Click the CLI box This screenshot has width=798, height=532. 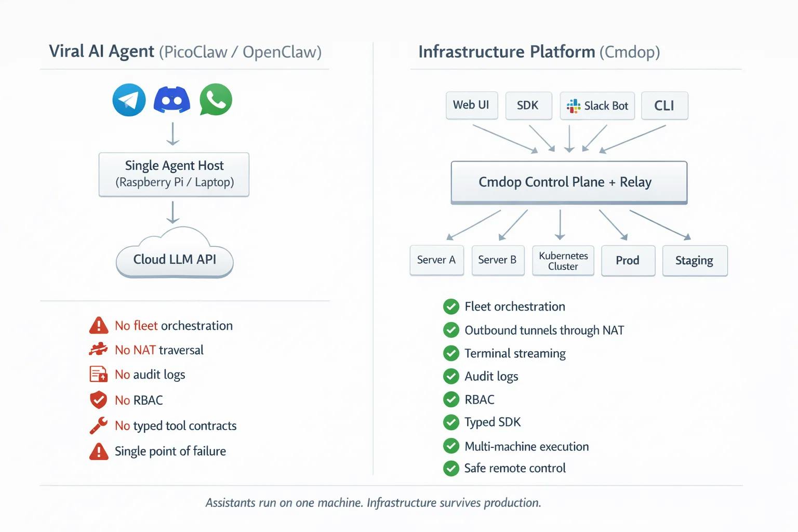tap(664, 105)
